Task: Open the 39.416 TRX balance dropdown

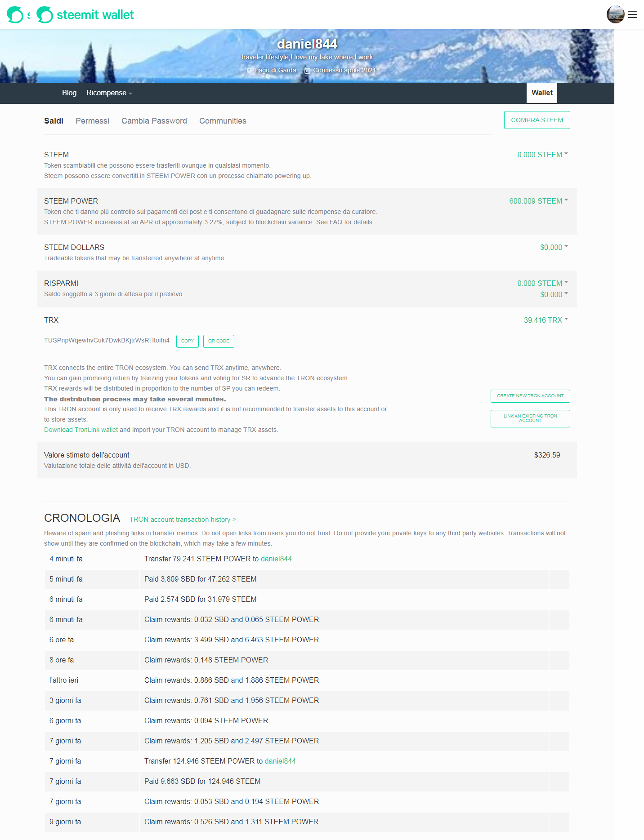Action: click(x=546, y=320)
